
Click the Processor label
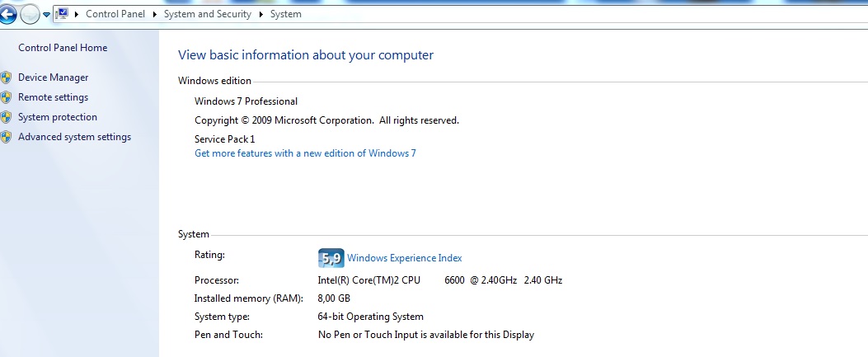point(217,280)
